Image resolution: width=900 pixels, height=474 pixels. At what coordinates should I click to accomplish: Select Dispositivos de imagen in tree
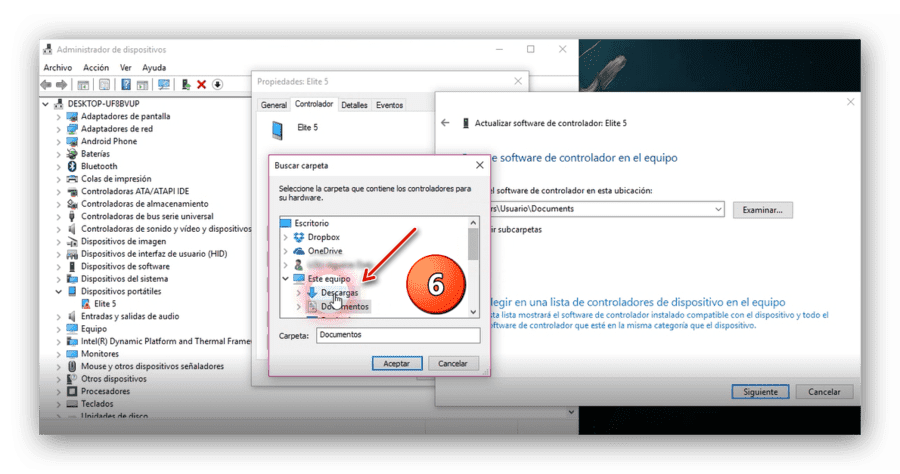(123, 242)
